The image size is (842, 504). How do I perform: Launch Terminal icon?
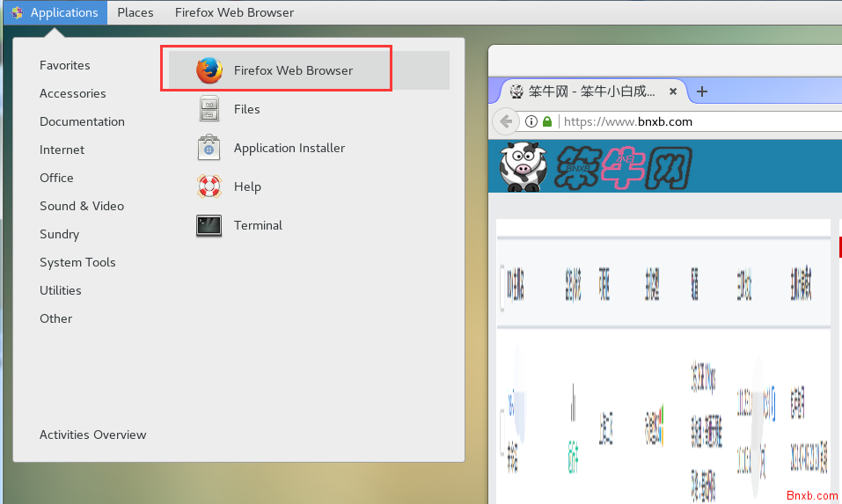pyautogui.click(x=209, y=225)
